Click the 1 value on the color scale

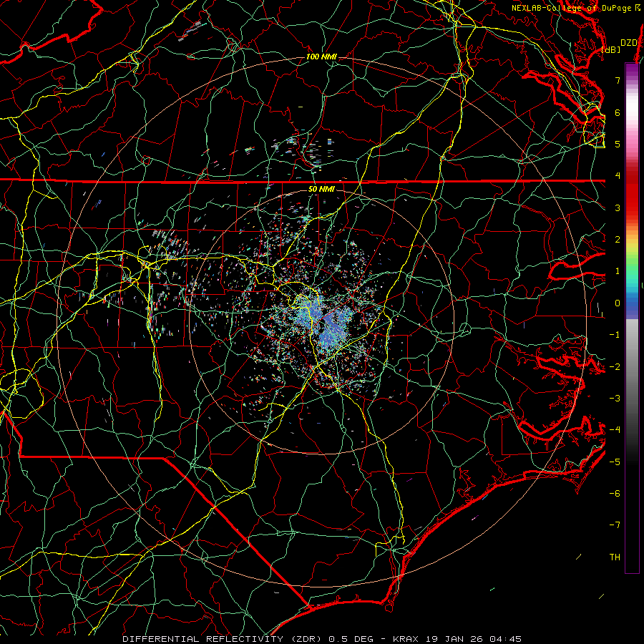[x=618, y=271]
